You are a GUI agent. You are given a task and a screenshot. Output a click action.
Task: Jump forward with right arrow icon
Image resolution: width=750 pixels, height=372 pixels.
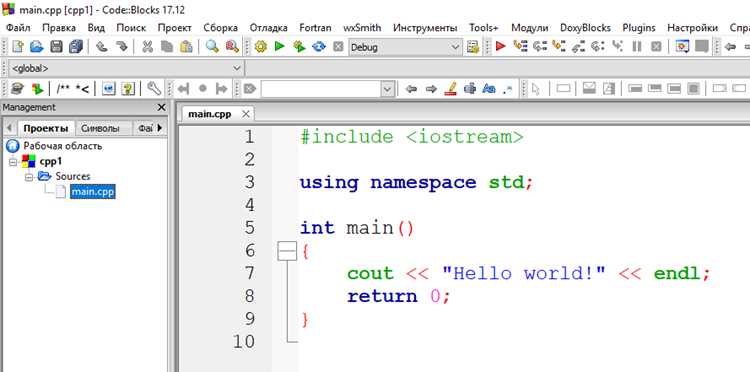[431, 88]
